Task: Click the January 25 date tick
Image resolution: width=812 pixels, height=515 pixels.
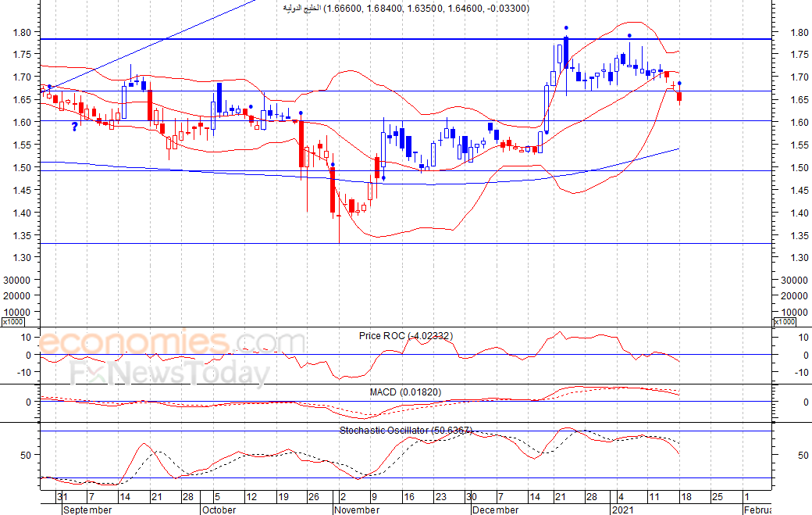Action: point(718,497)
